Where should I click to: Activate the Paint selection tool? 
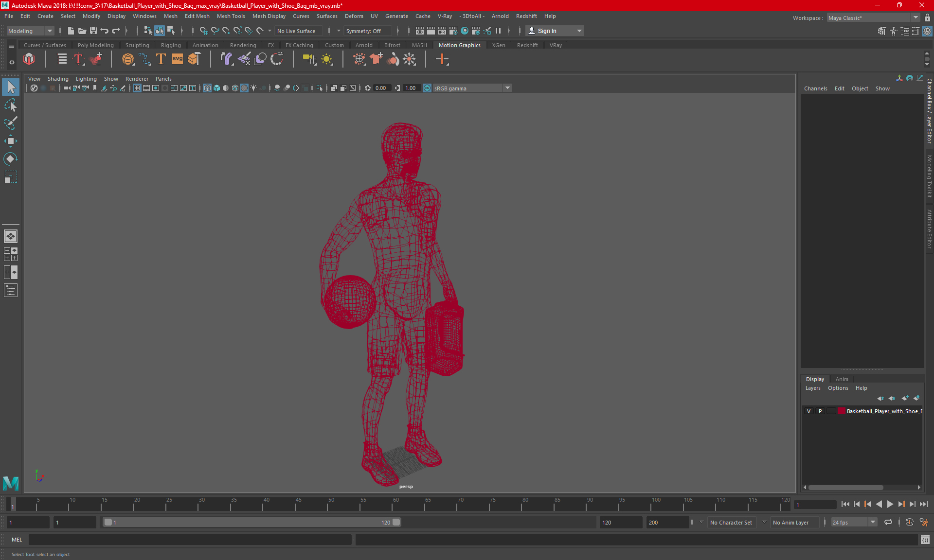tap(11, 123)
